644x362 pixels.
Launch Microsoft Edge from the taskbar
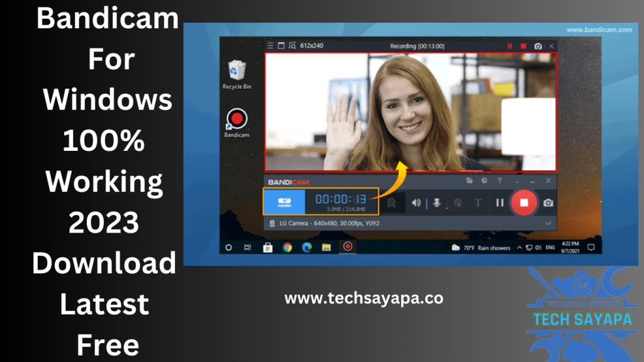tap(307, 248)
